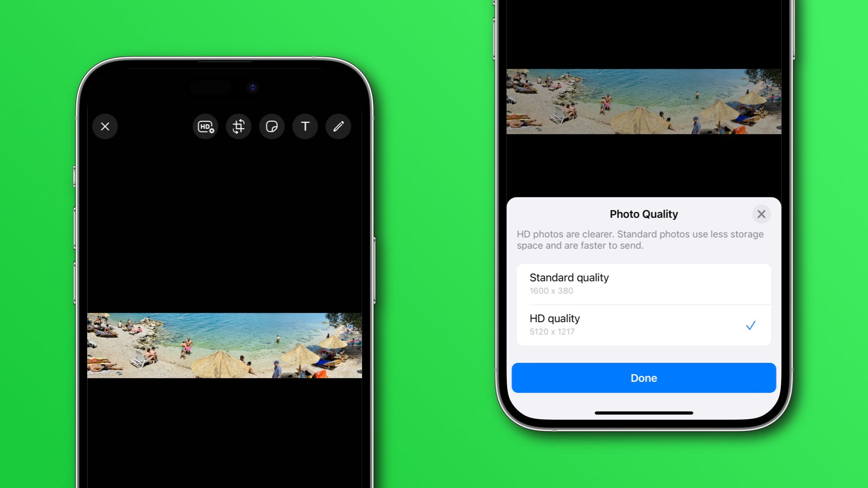Click Done to confirm photo quality
868x488 pixels.
tap(643, 378)
